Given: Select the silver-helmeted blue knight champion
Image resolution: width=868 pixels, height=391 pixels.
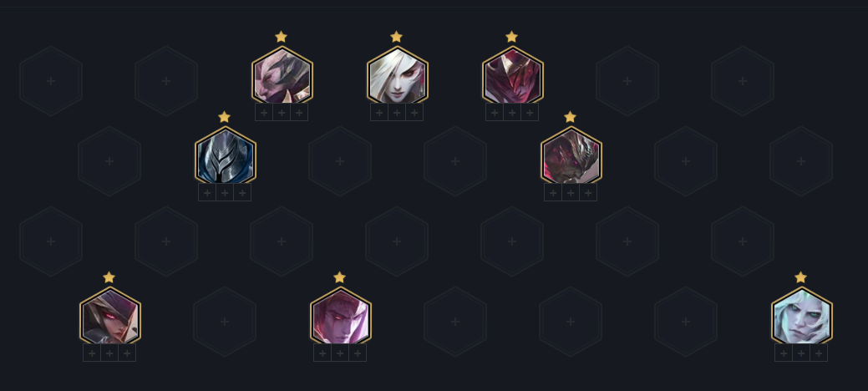Looking at the screenshot, I should [225, 155].
